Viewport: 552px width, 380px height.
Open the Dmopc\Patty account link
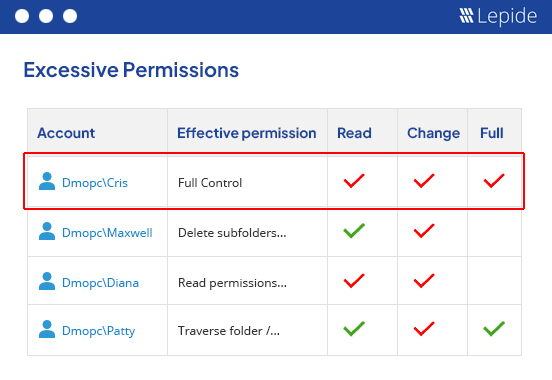99,331
